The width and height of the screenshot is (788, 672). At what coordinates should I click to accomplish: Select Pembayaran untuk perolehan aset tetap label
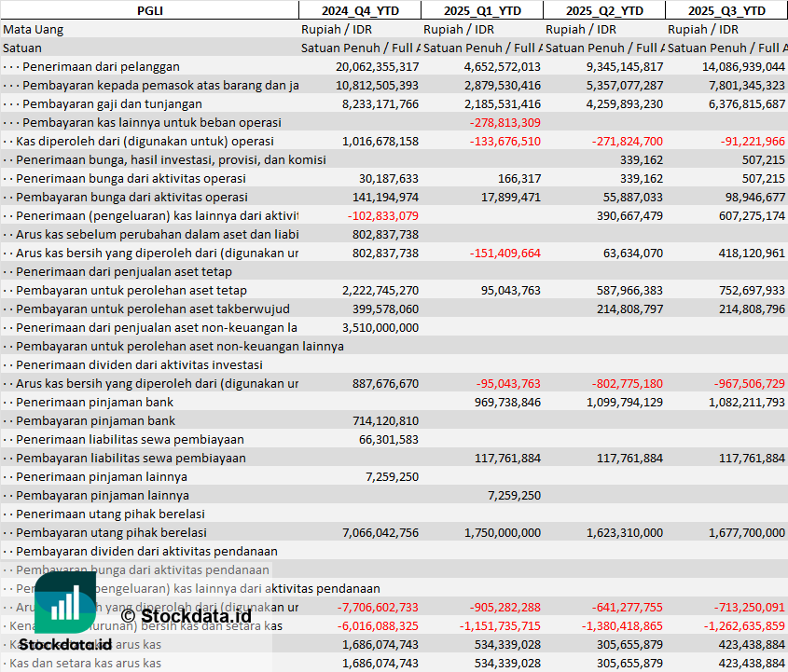[x=131, y=290]
